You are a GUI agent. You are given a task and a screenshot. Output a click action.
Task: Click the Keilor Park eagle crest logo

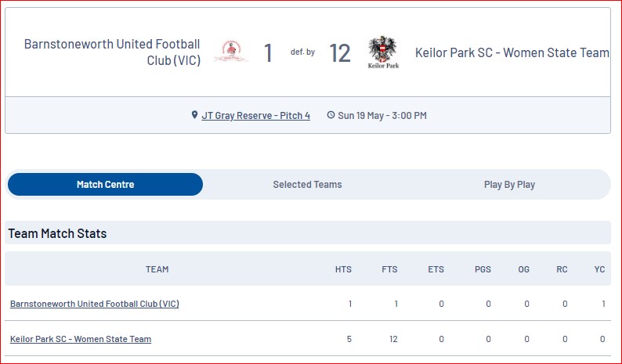383,52
